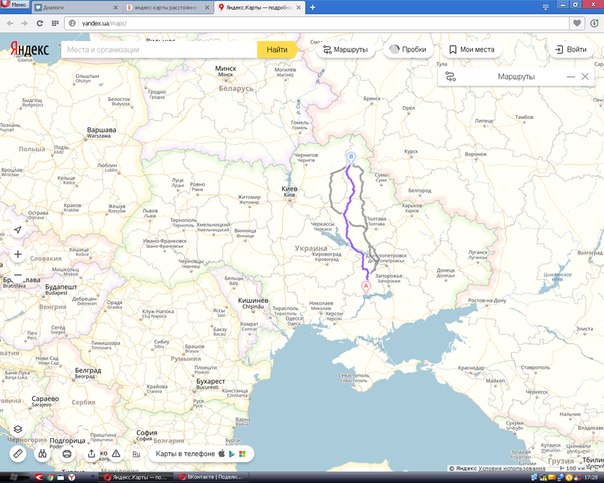Click route destination marker B
The width and height of the screenshot is (604, 483).
point(351,157)
